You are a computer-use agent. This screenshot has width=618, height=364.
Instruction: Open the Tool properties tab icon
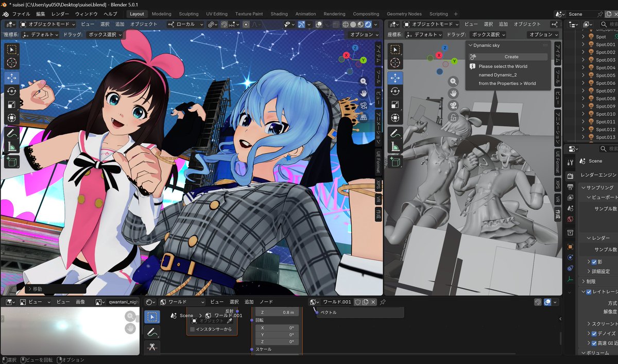click(x=570, y=162)
